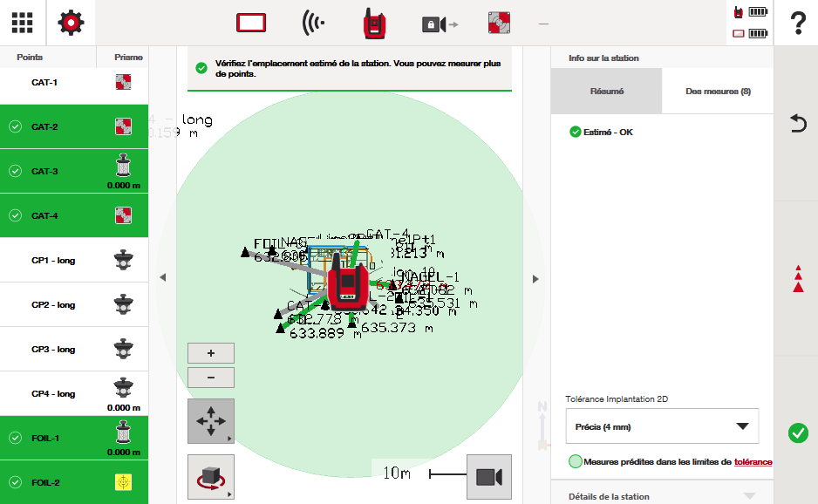The height and width of the screenshot is (504, 818).
Task: Open the Précis (4 mm) tolerance dropdown
Action: click(x=661, y=426)
